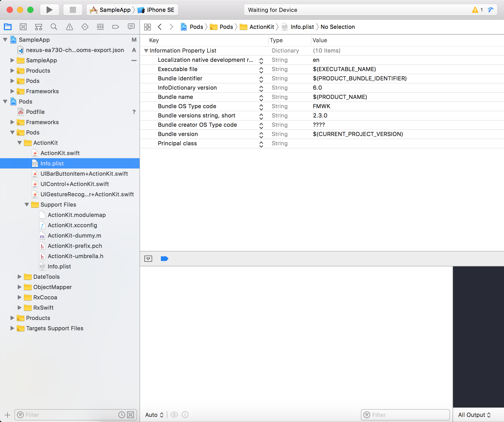Show the Issue navigator warning icon
Image resolution: width=504 pixels, height=422 pixels.
[69, 27]
